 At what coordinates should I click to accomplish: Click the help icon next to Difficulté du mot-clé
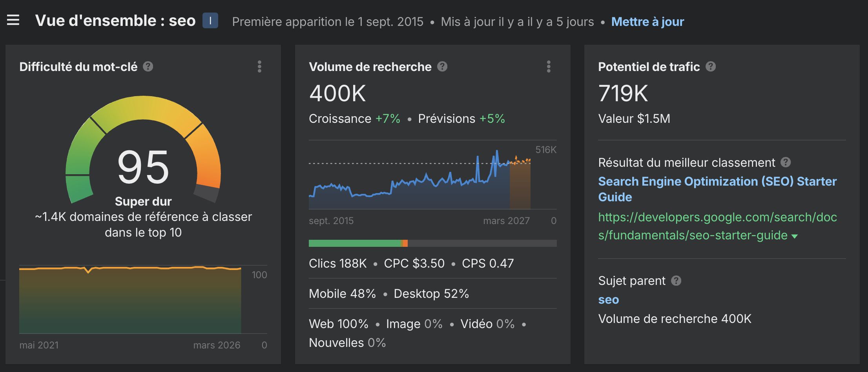pos(147,67)
